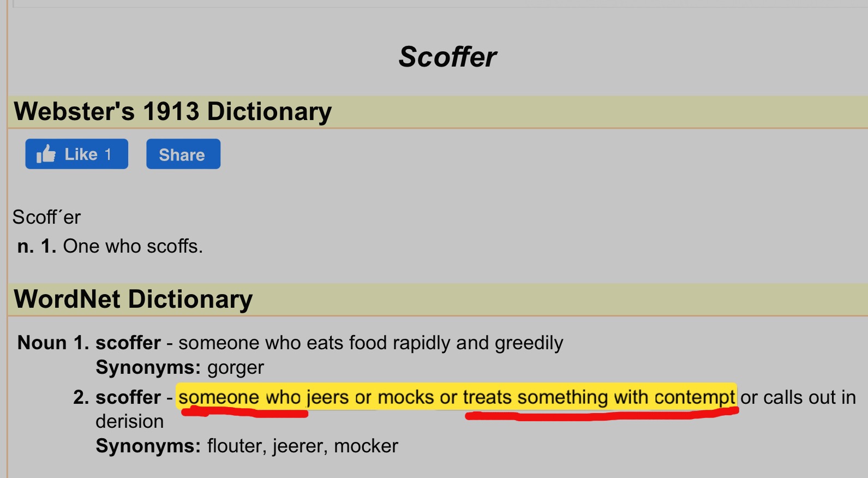Click the yellow highlighted definition text
This screenshot has width=868, height=478.
456,397
